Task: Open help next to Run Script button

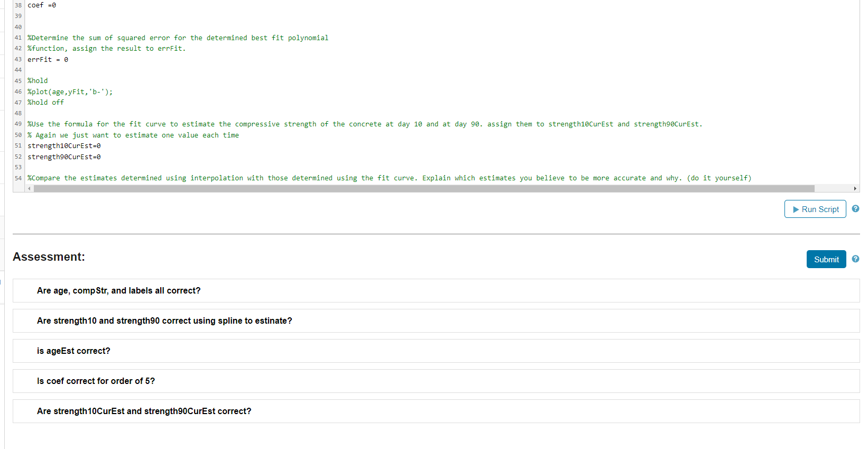Action: coord(855,208)
